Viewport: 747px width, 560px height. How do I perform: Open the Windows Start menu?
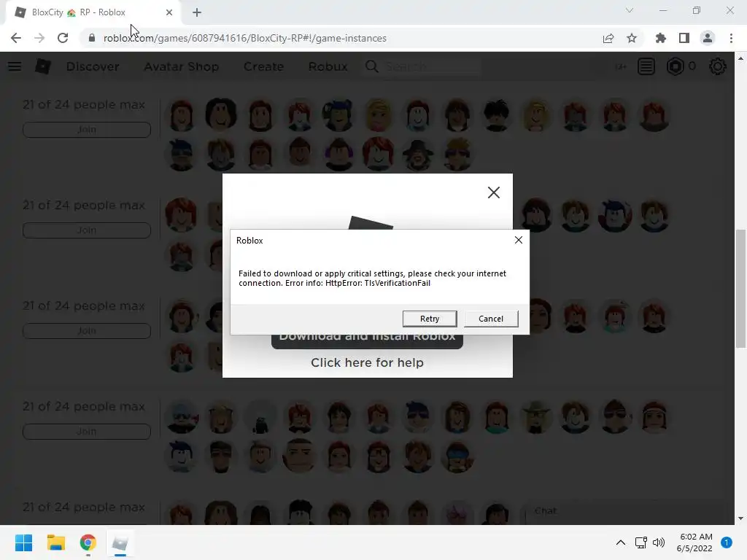pos(24,542)
